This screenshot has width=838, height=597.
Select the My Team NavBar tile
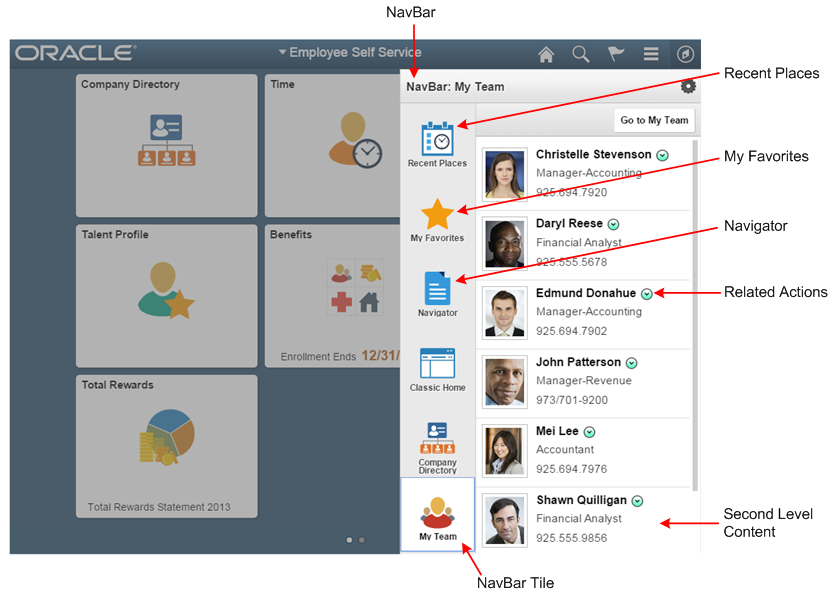tap(437, 515)
